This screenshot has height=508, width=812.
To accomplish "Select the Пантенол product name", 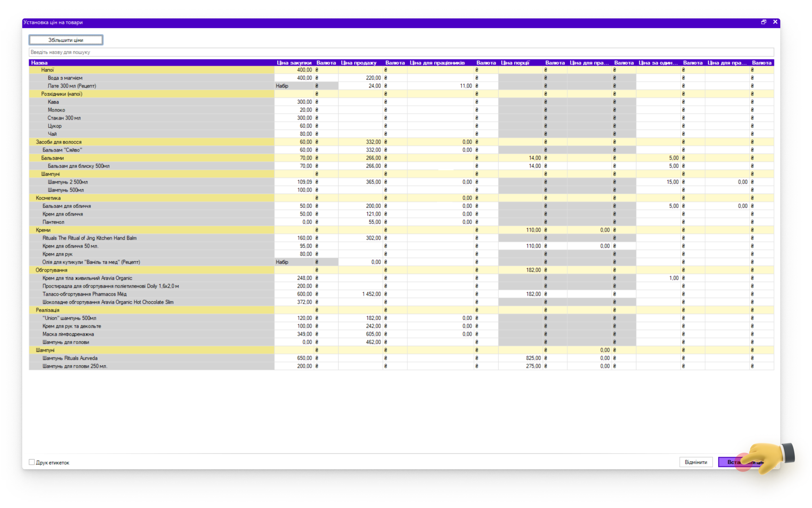I will click(x=53, y=222).
